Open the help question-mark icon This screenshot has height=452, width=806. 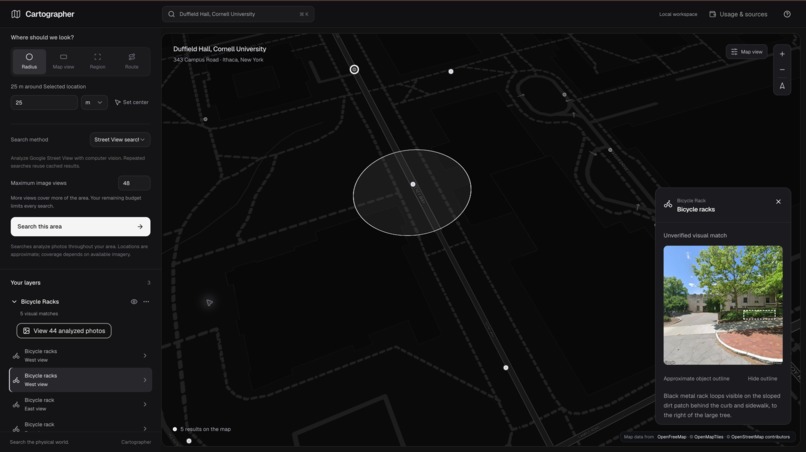coord(787,14)
